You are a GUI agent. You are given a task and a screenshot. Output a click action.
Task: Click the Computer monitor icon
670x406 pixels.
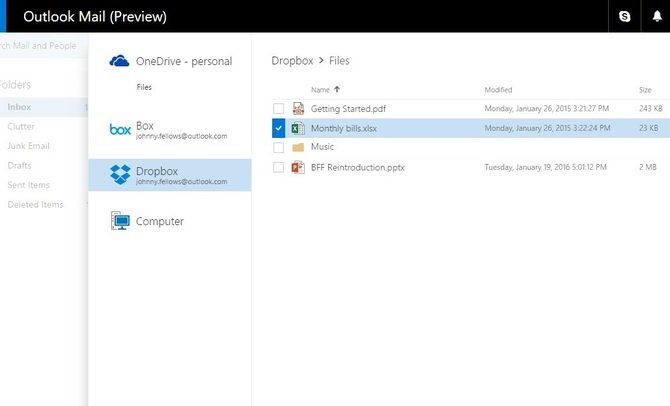[120, 221]
